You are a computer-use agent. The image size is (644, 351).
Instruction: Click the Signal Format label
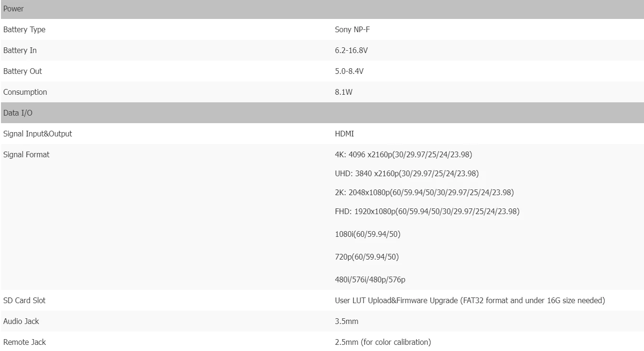(26, 155)
